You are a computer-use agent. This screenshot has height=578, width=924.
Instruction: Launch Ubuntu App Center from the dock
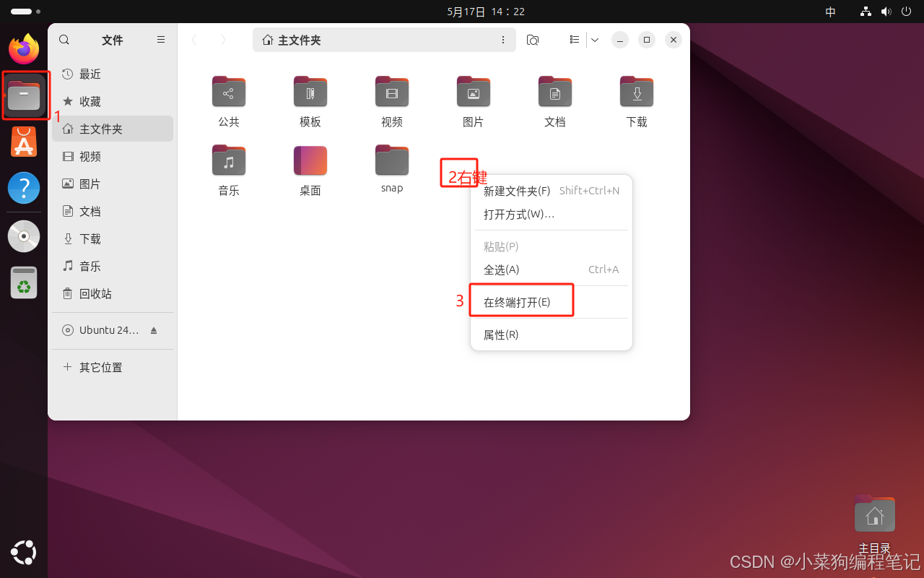coord(24,142)
